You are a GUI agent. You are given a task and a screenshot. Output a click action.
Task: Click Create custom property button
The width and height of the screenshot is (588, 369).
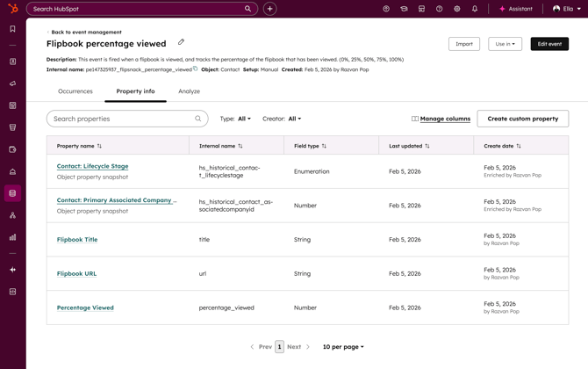tap(523, 119)
